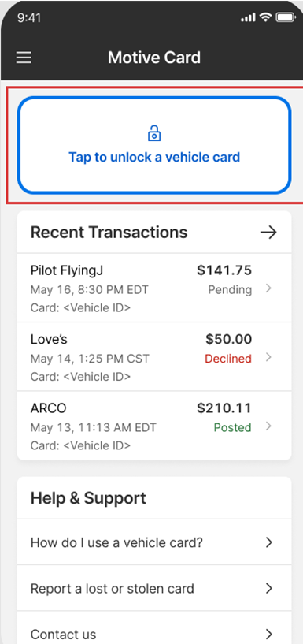Screen dimensions: 303x644
Task: Tap the cellular signal bars icon
Action: 249,18
